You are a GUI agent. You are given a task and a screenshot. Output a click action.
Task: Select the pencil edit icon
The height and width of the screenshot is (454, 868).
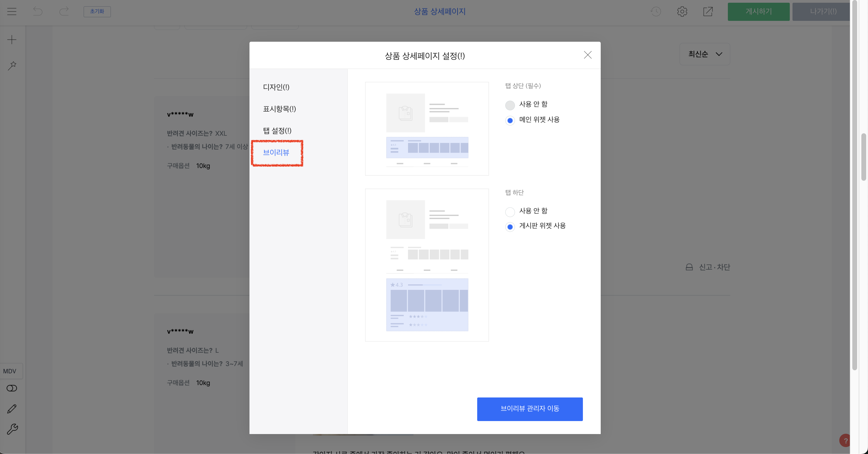click(12, 409)
